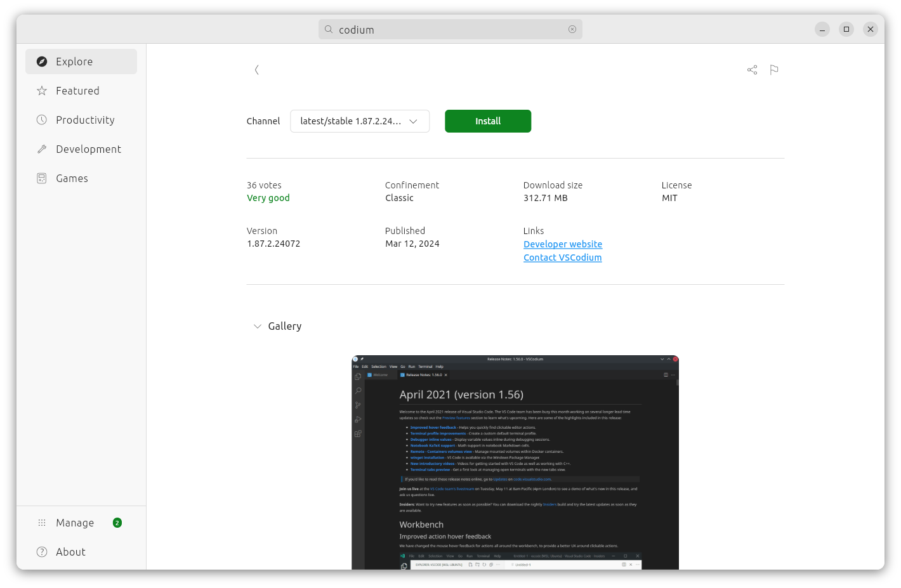Click the Featured star icon
The width and height of the screenshot is (901, 588).
tap(42, 91)
